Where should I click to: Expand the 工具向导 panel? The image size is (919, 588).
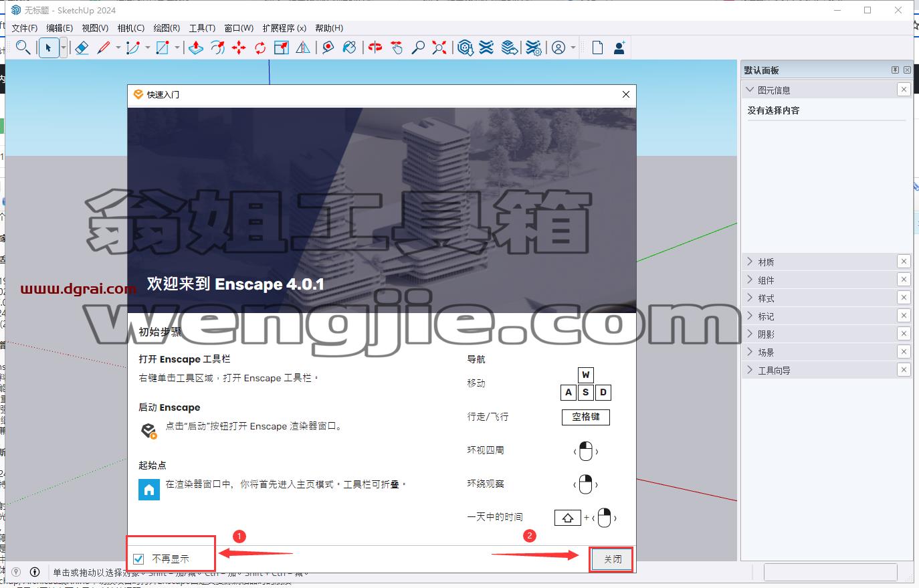(750, 370)
